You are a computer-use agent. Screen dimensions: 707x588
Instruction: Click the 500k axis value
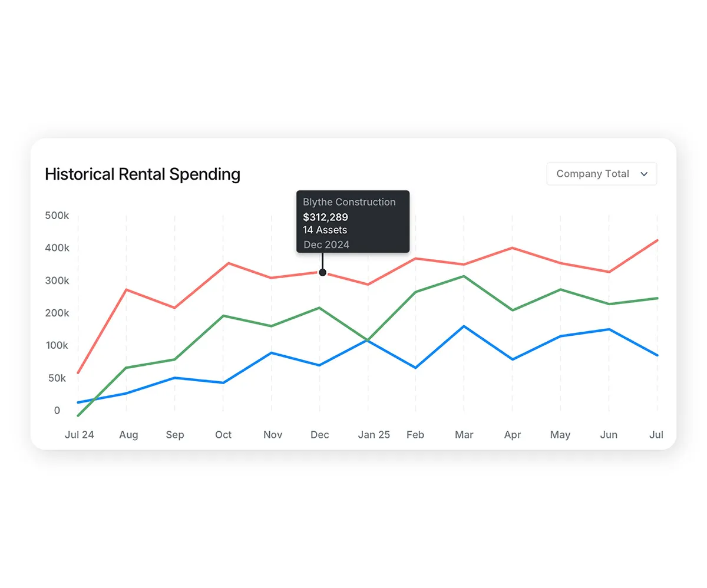[x=57, y=216]
